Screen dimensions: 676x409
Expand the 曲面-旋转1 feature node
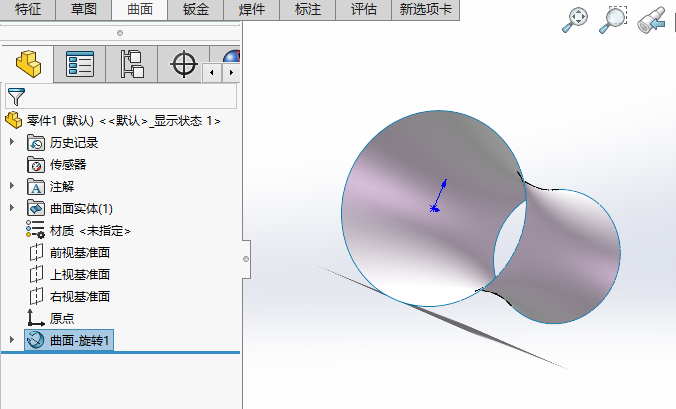[12, 340]
